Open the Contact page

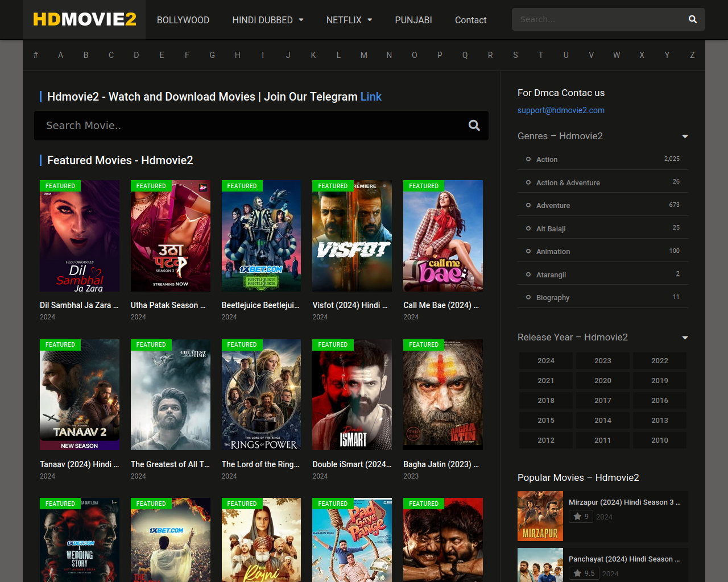470,20
